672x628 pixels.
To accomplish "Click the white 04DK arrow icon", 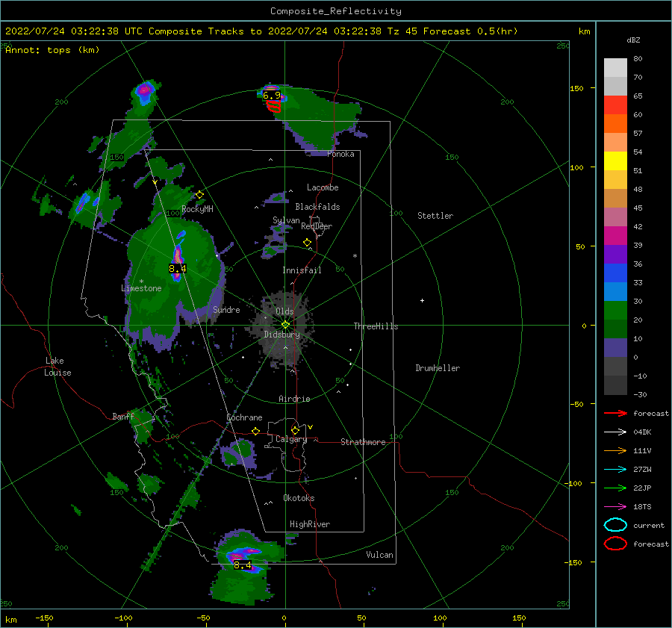I will click(615, 432).
